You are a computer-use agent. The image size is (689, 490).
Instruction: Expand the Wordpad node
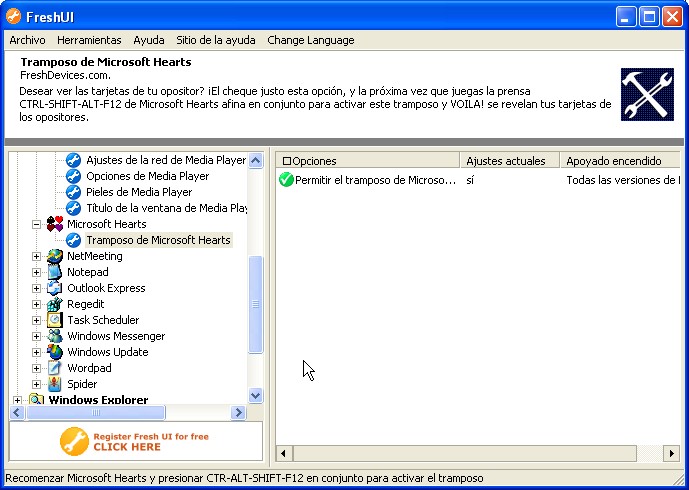tap(36, 368)
